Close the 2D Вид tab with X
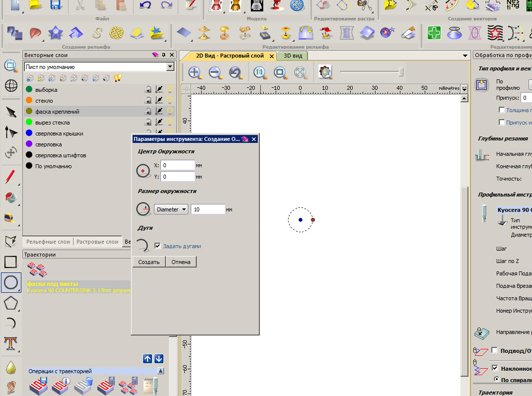The width and height of the screenshot is (532, 396). [271, 56]
